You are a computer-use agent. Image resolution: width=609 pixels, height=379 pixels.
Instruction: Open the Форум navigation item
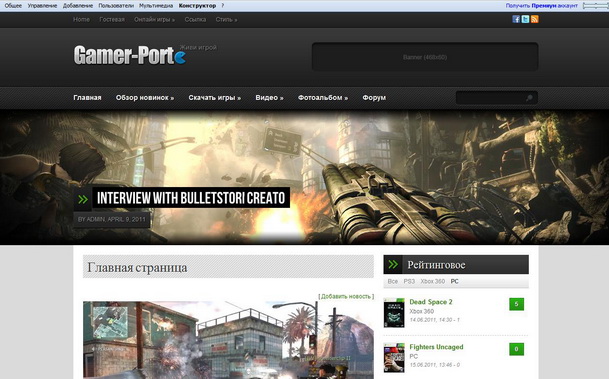[x=374, y=97]
